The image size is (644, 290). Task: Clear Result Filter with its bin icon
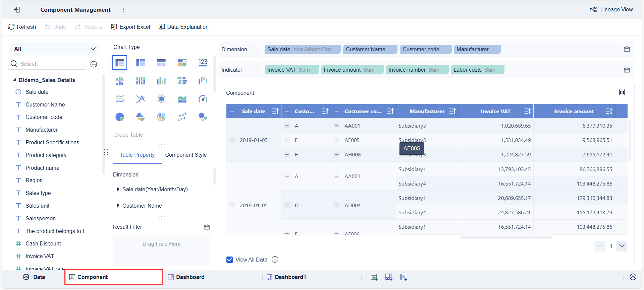pyautogui.click(x=207, y=227)
